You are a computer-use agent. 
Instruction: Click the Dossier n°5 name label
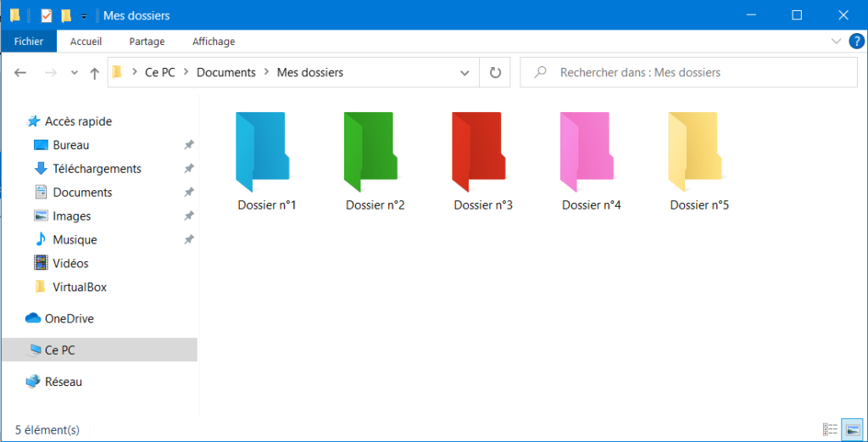[x=699, y=205]
